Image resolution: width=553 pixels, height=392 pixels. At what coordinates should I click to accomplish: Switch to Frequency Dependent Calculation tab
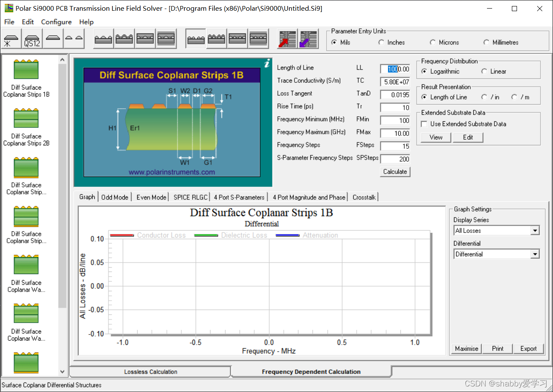(311, 371)
